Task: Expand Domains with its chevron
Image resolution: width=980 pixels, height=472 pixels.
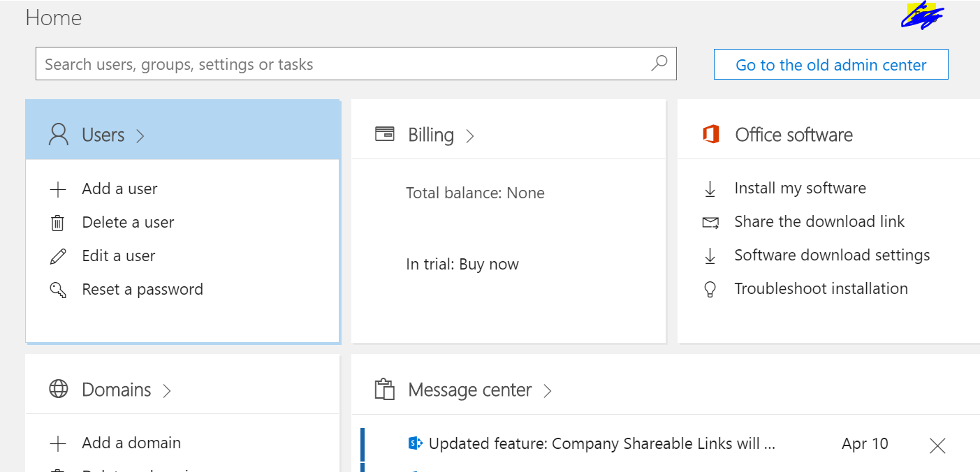Action: [x=167, y=390]
